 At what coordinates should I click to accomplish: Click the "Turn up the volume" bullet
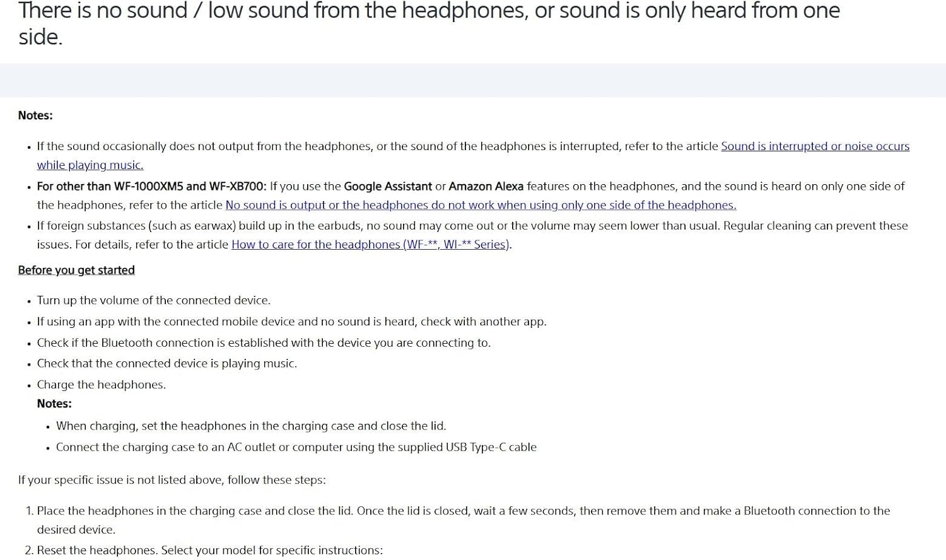(x=153, y=300)
